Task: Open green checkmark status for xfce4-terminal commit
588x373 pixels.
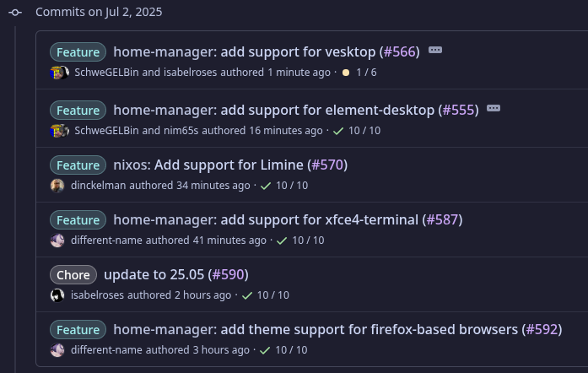Action: tap(282, 241)
